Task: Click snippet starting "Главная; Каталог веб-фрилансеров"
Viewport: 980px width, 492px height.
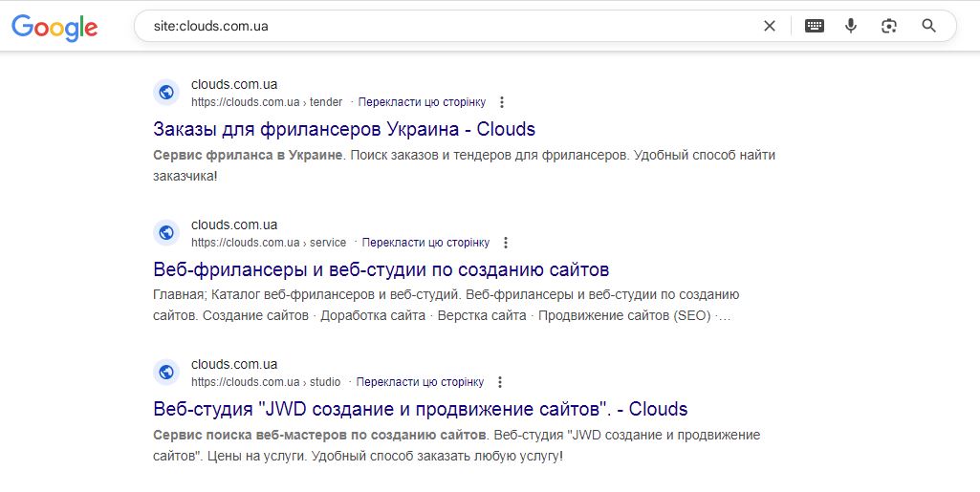Action: pos(446,306)
